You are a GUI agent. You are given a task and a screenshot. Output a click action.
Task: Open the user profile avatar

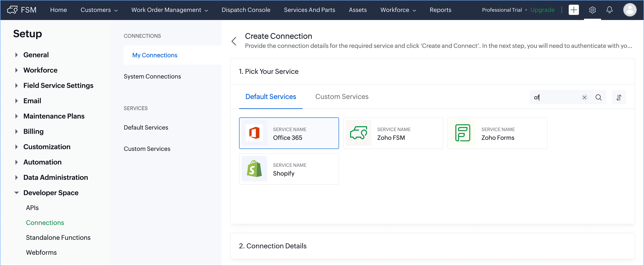[x=630, y=10]
